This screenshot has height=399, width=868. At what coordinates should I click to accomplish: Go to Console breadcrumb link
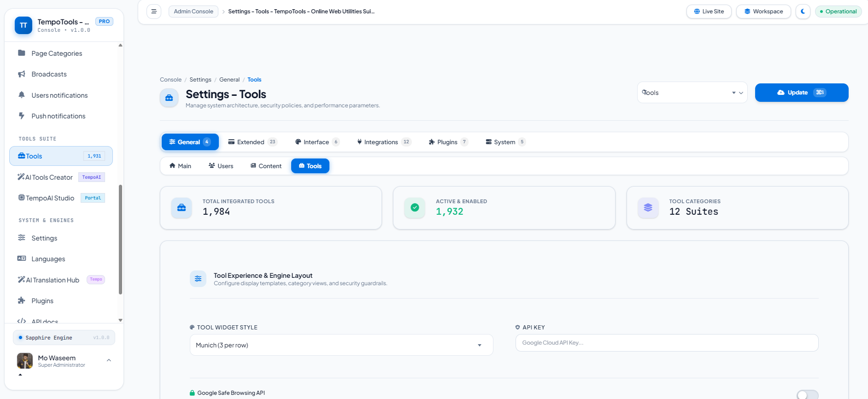(x=170, y=80)
